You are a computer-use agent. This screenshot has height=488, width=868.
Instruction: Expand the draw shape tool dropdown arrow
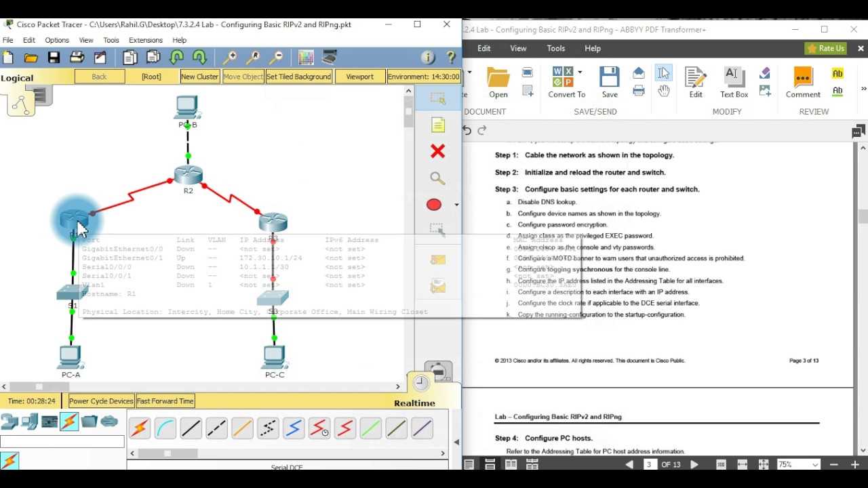coord(456,205)
